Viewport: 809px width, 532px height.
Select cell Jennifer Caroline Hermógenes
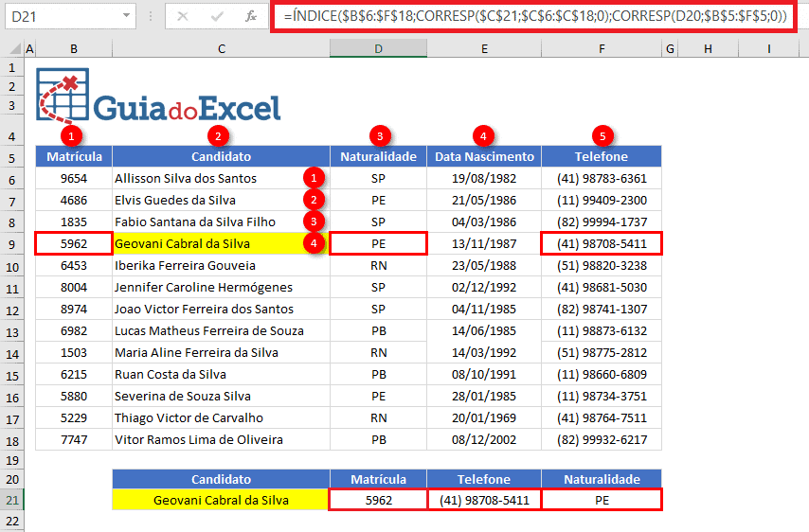pos(222,287)
